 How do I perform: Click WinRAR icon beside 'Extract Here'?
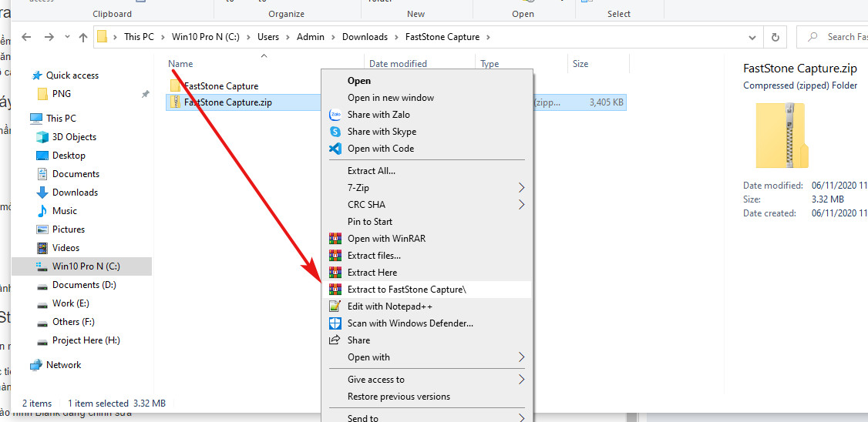[335, 272]
